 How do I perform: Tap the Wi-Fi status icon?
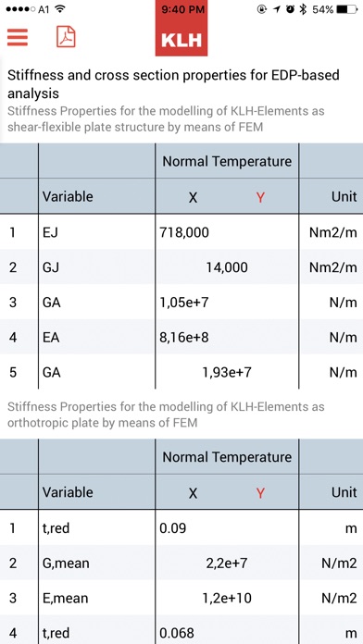pyautogui.click(x=60, y=9)
